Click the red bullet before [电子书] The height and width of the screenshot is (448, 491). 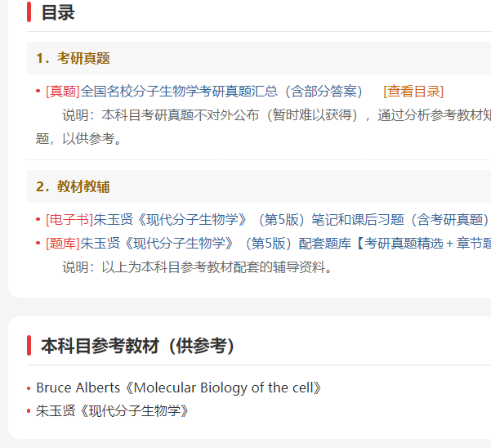point(38,219)
